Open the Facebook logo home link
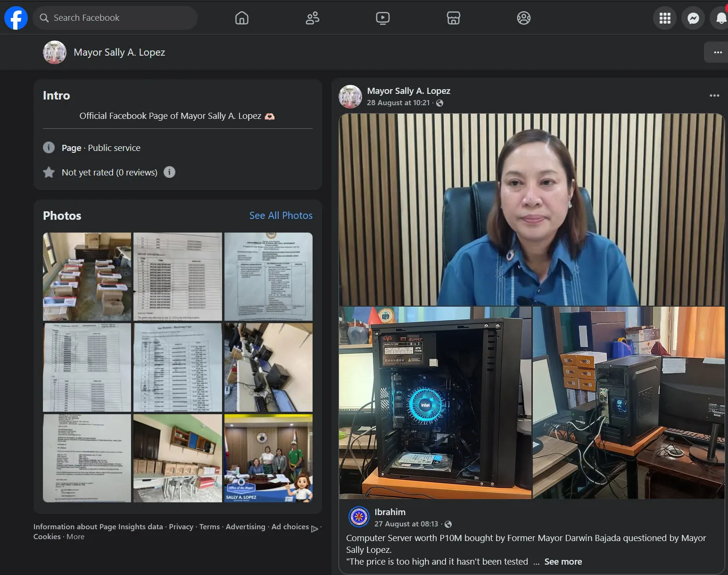 16,18
